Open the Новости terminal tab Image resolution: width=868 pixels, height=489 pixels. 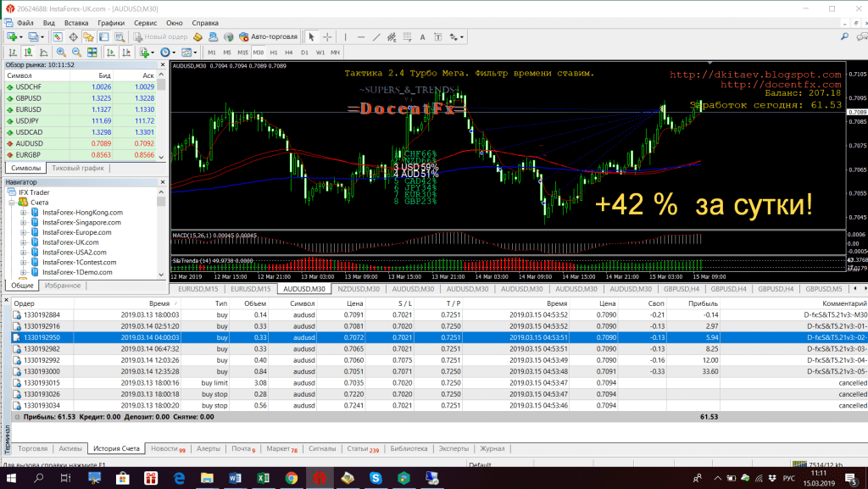point(167,448)
